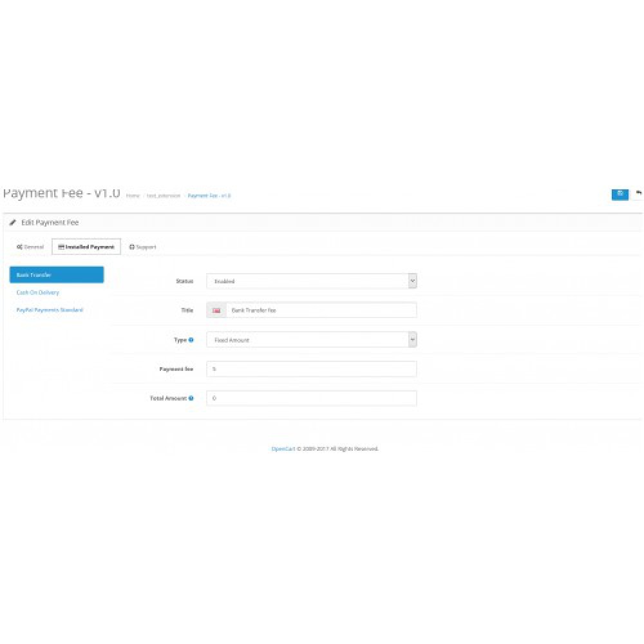Viewport: 644px width, 644px height.
Task: Select Cash On Delivery payment method
Action: tap(37, 292)
